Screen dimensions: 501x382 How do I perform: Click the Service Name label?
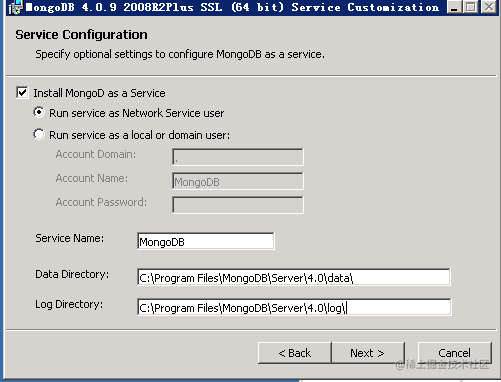point(70,238)
